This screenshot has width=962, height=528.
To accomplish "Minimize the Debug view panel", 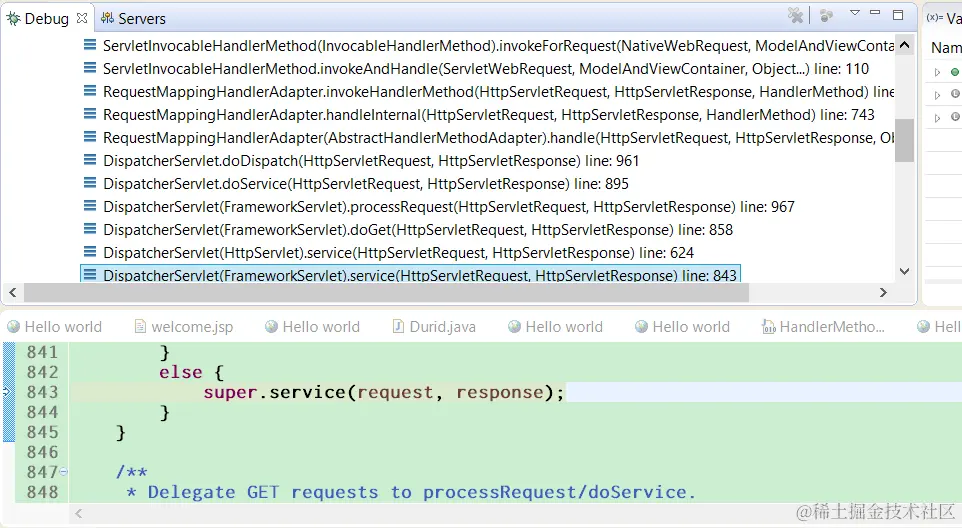I will (875, 12).
